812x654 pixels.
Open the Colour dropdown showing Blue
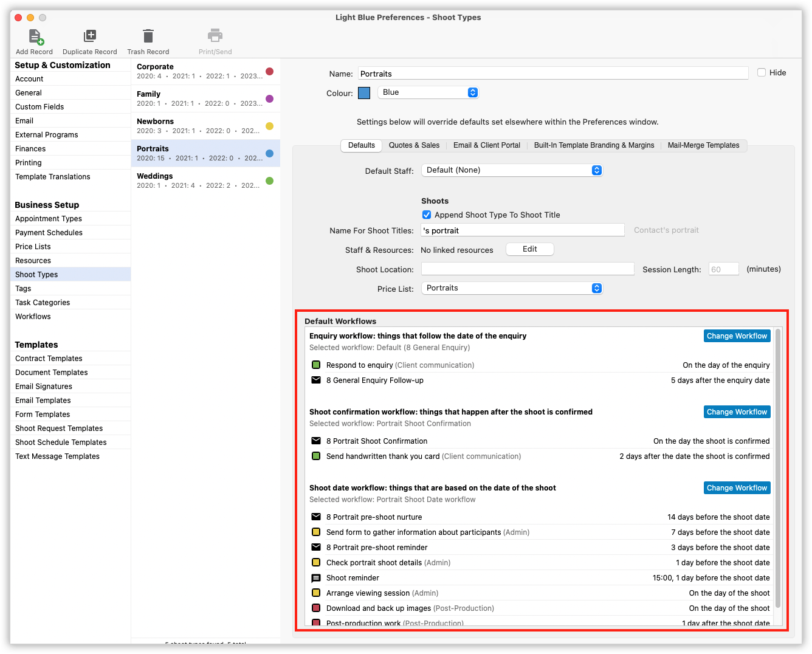point(428,92)
